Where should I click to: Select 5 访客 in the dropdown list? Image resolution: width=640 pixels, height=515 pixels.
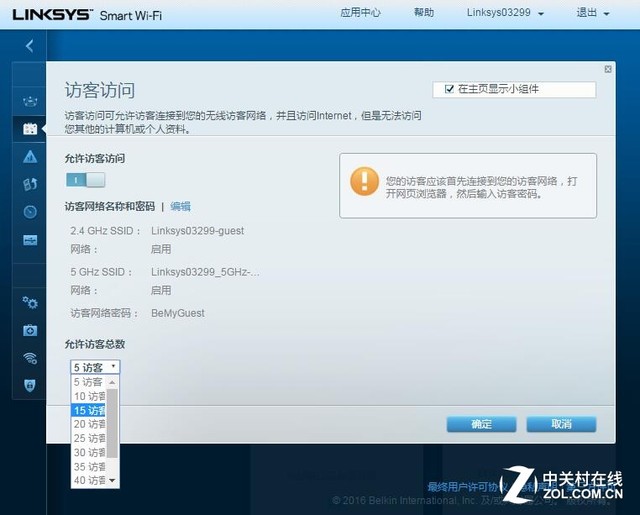click(88, 382)
